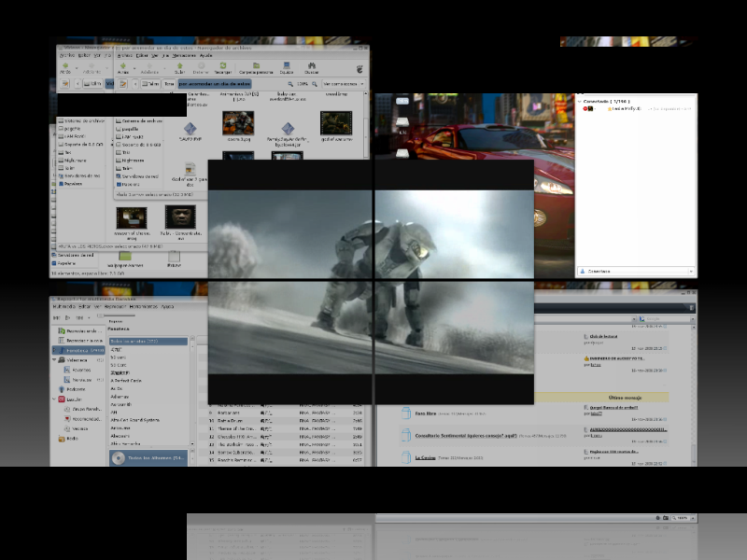Screen dimensions: 747x560
Task: Click the folder icon beside Foro libre
Action: point(406,413)
